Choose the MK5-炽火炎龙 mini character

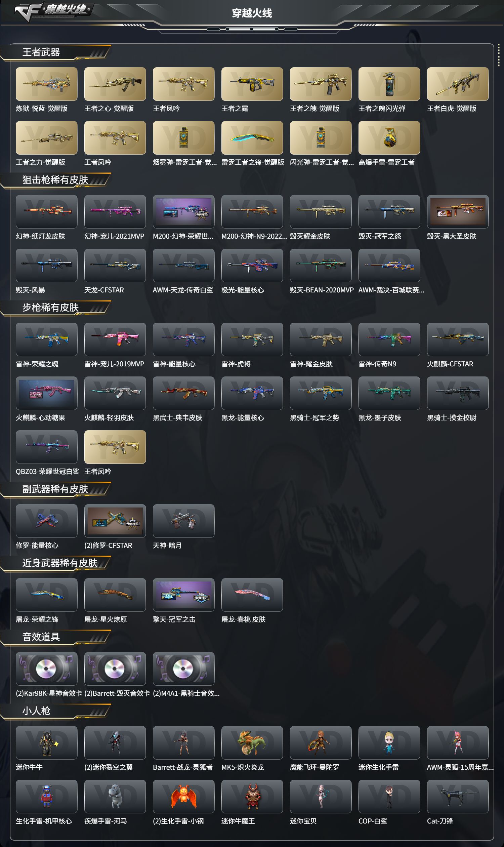click(x=252, y=743)
